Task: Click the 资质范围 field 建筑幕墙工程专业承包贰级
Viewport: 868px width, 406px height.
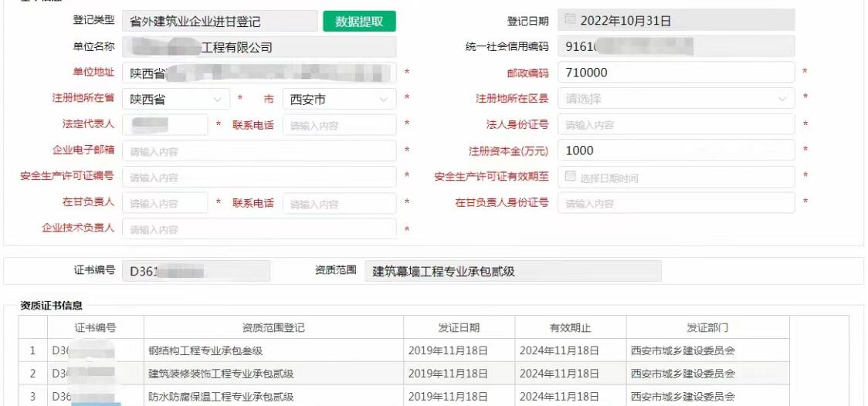Action: pos(513,271)
